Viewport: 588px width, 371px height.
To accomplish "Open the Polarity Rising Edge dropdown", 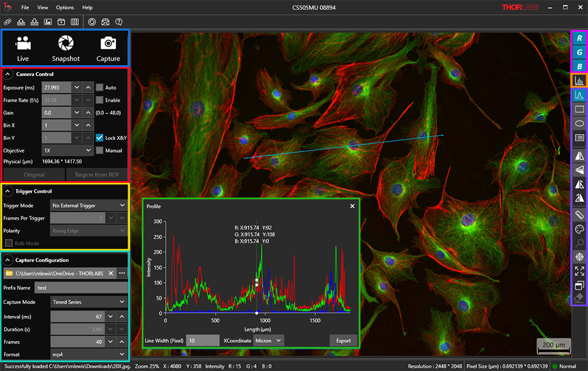I will click(89, 230).
